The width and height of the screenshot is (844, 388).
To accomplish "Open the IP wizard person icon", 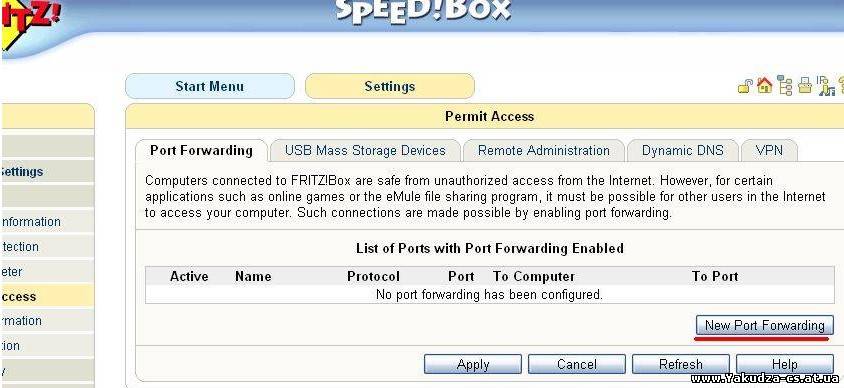I will pos(826,86).
